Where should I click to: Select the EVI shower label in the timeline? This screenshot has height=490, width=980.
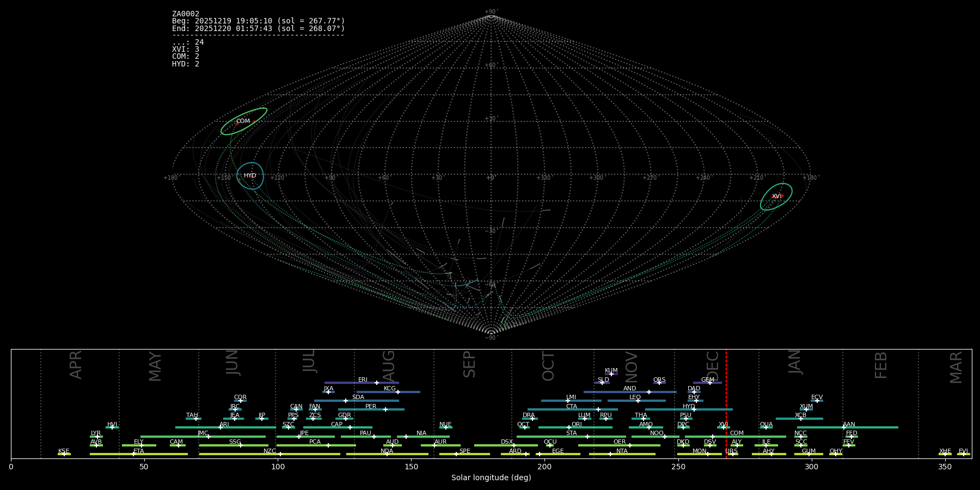[963, 451]
